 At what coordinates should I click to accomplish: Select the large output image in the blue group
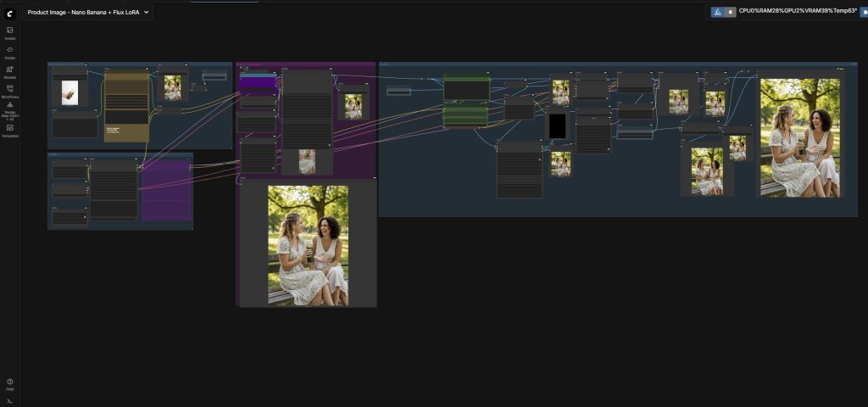800,138
